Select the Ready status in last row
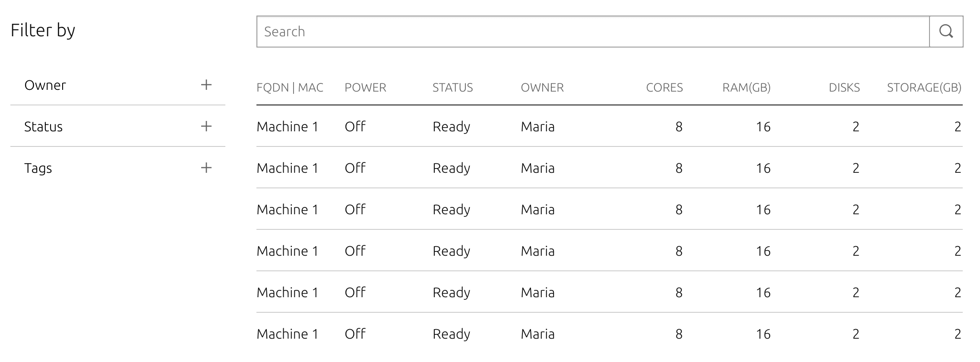 pyautogui.click(x=451, y=334)
